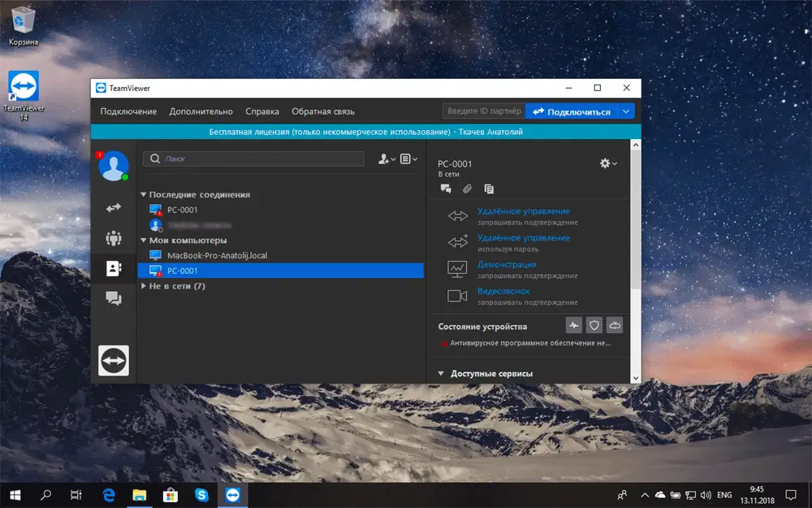The image size is (812, 508).
Task: Click the partner ID input field
Action: 484,111
